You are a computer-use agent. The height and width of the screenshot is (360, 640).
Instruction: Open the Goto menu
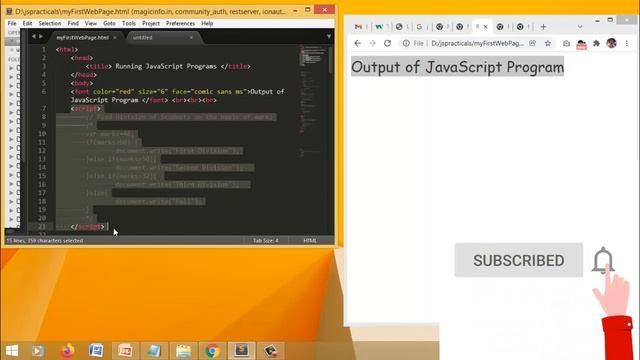tap(109, 24)
